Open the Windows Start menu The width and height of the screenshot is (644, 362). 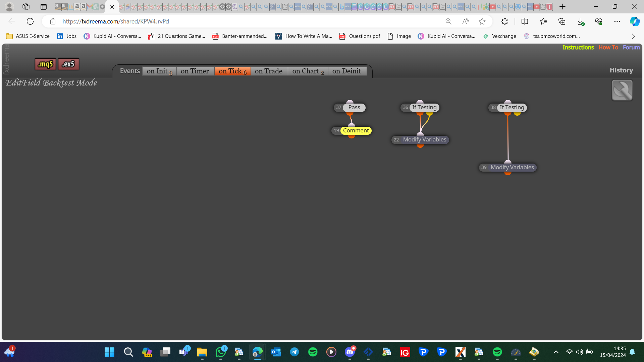click(109, 352)
